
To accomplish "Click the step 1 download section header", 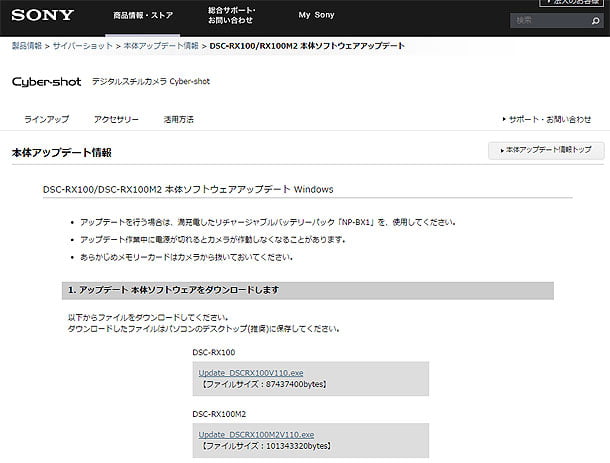I will point(308,291).
